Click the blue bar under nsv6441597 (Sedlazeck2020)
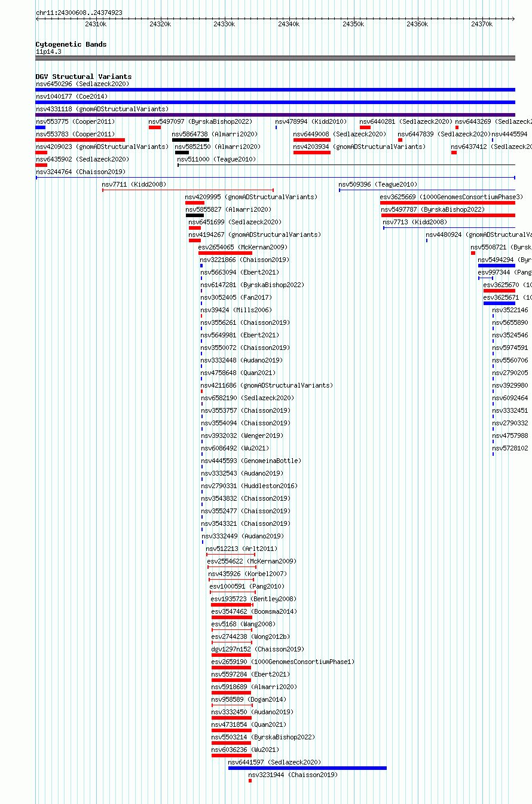Image resolution: width=532 pixels, height=804 pixels. [x=307, y=768]
